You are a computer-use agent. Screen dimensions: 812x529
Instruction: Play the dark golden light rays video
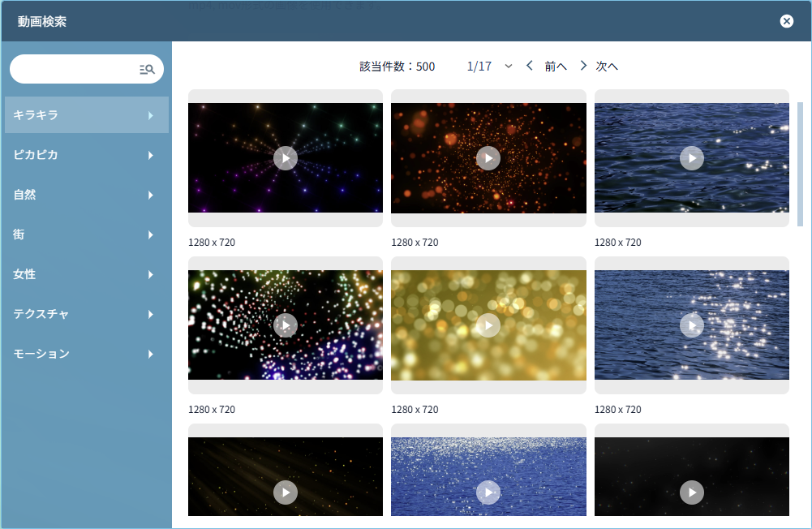(x=286, y=492)
